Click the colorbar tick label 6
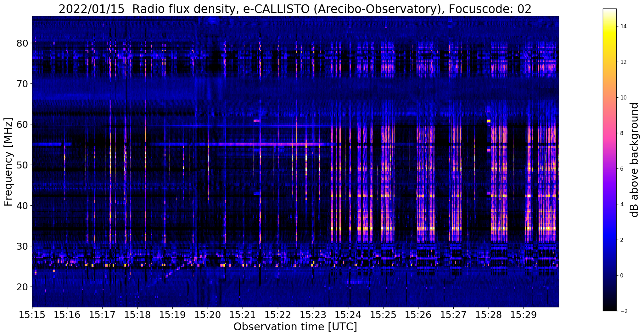644x336 pixels. [x=621, y=169]
